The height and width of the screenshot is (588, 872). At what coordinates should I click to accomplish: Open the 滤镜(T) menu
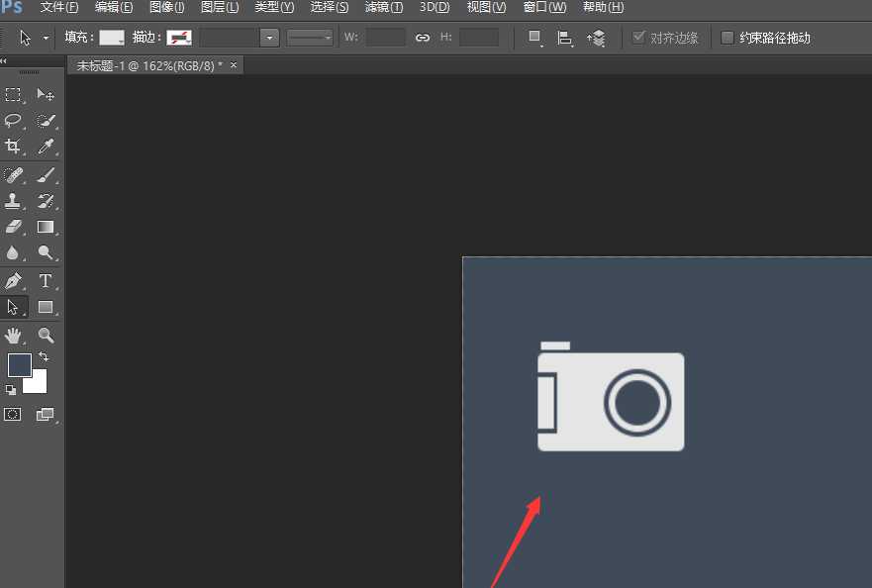[384, 7]
